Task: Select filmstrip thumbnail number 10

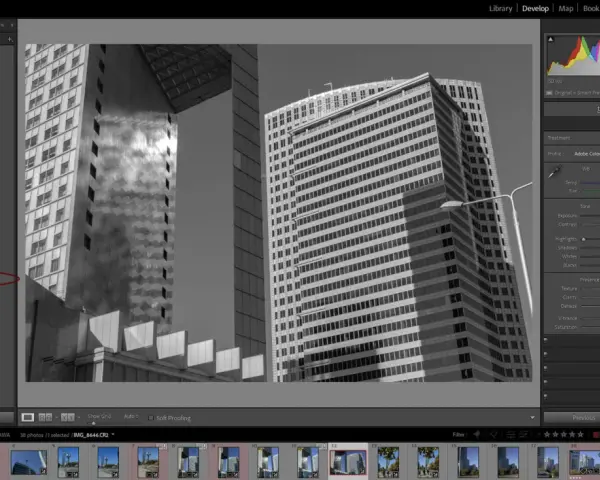Action: click(268, 462)
